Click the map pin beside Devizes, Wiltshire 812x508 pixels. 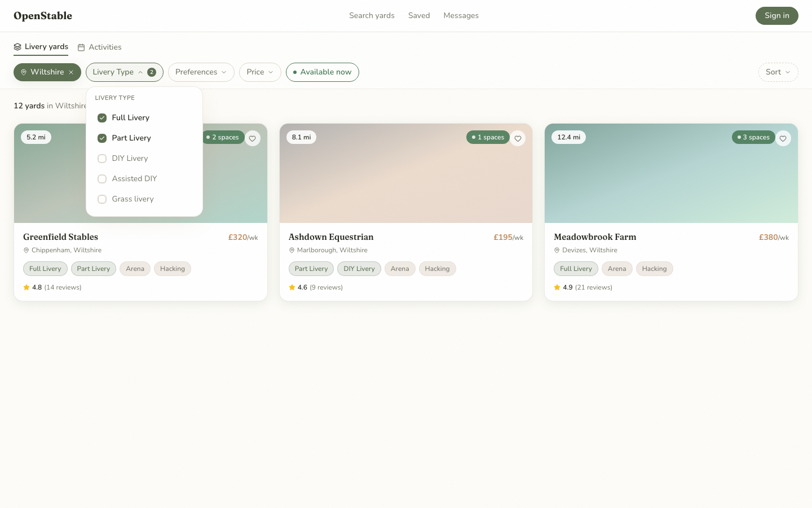tap(557, 250)
